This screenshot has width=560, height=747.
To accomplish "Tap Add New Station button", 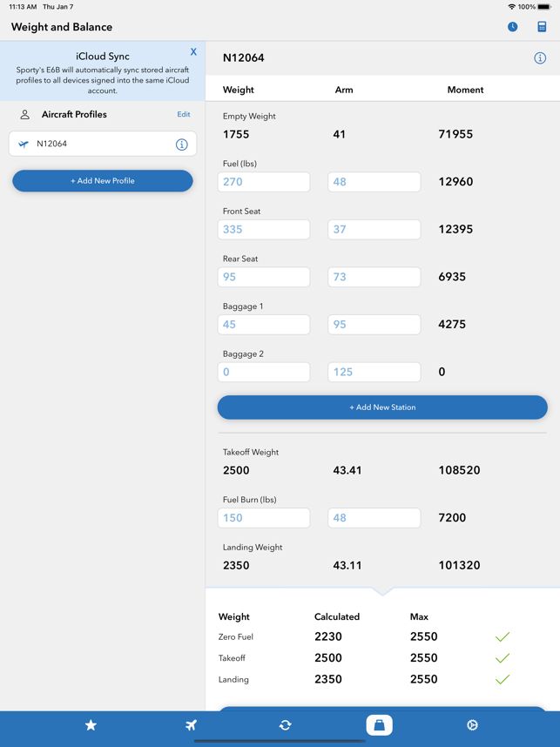I will point(382,407).
